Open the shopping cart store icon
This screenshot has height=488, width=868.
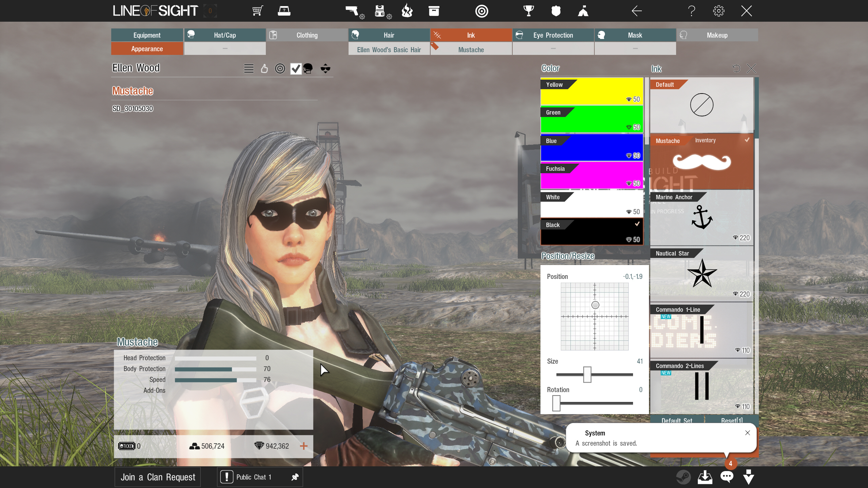coord(258,11)
